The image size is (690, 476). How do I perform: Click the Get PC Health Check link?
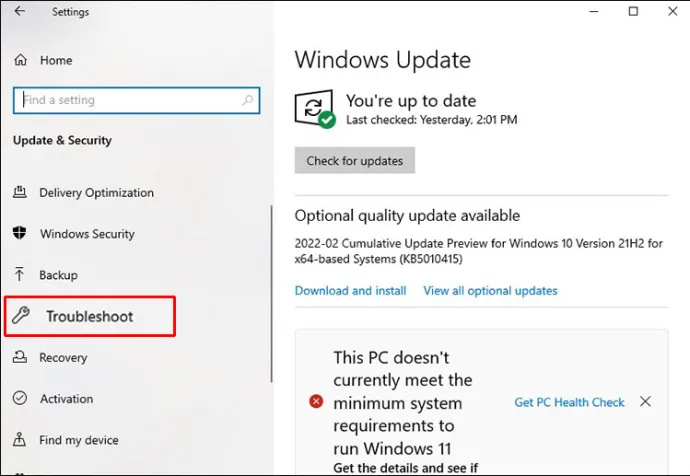point(569,402)
